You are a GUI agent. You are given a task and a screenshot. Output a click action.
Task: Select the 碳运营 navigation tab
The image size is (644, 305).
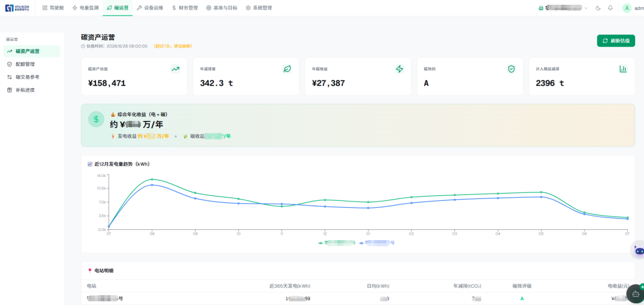(117, 8)
